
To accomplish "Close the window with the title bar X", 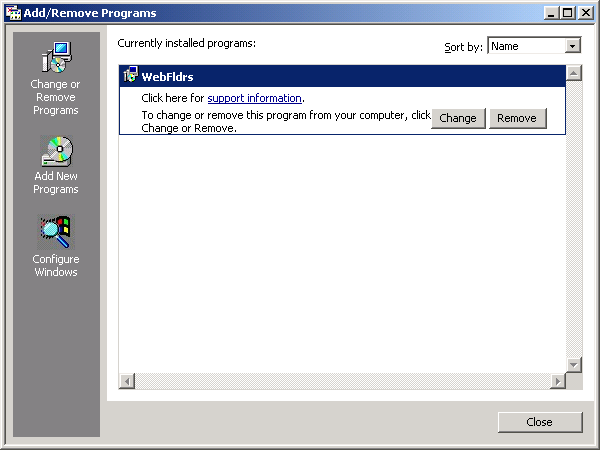I will coord(586,13).
